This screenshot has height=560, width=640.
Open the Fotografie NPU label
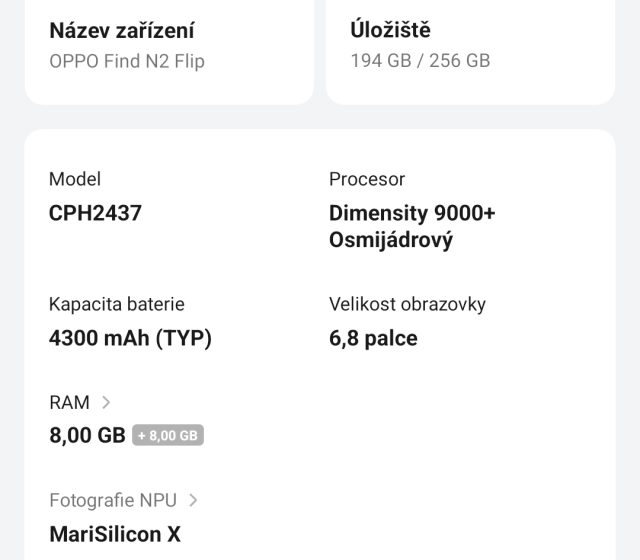113,500
